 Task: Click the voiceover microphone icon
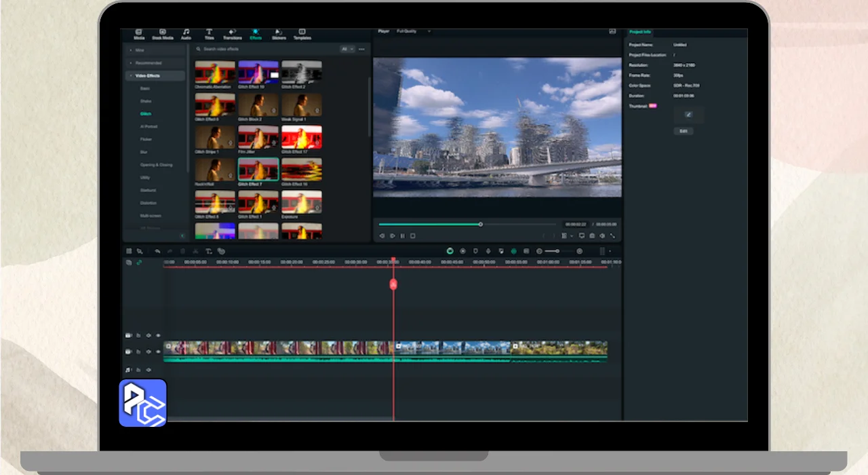[x=488, y=251]
